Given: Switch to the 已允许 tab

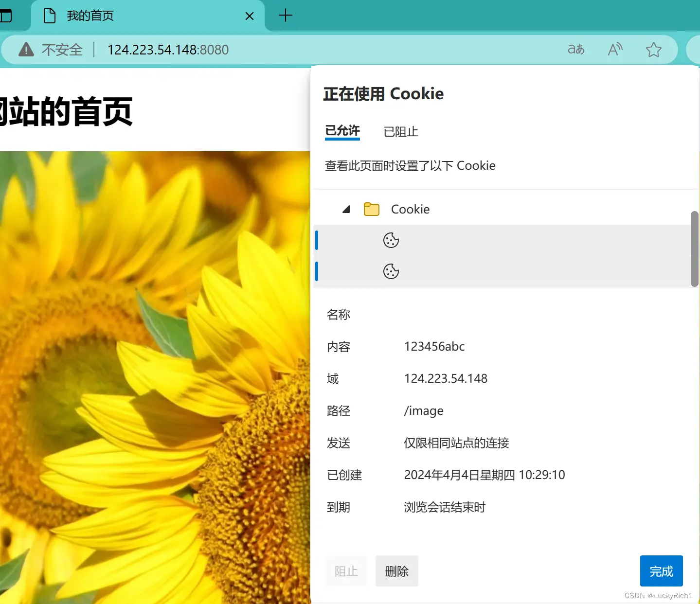Looking at the screenshot, I should coord(342,131).
